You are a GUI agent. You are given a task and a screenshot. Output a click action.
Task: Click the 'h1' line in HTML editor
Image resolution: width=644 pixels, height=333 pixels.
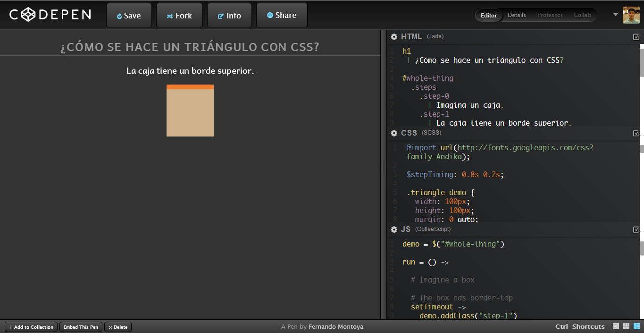[407, 51]
